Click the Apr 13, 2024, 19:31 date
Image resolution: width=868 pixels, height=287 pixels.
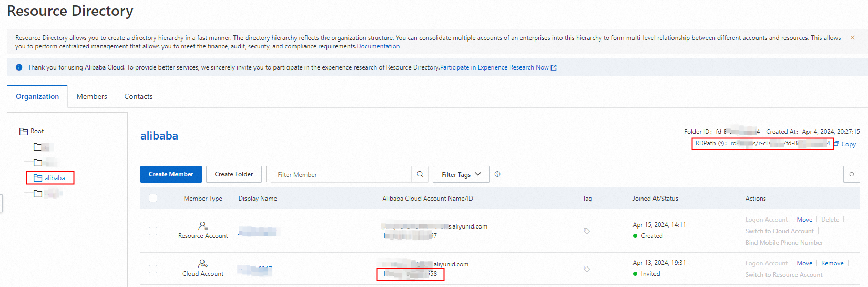(x=659, y=263)
